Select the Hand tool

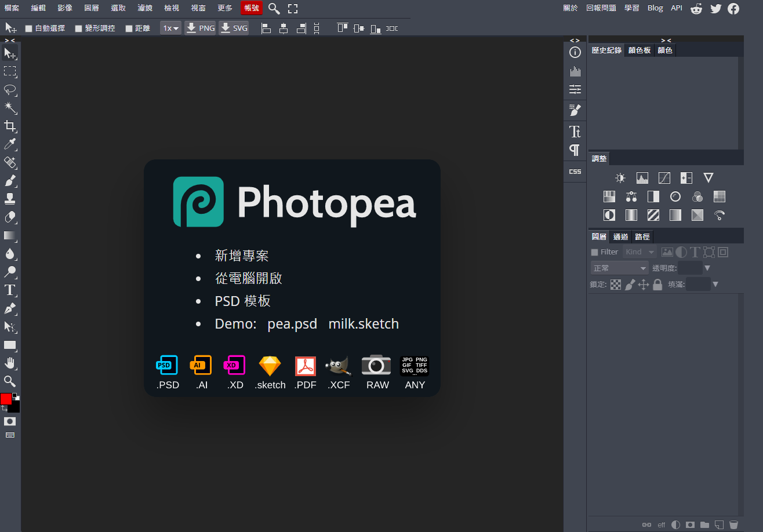[10, 363]
